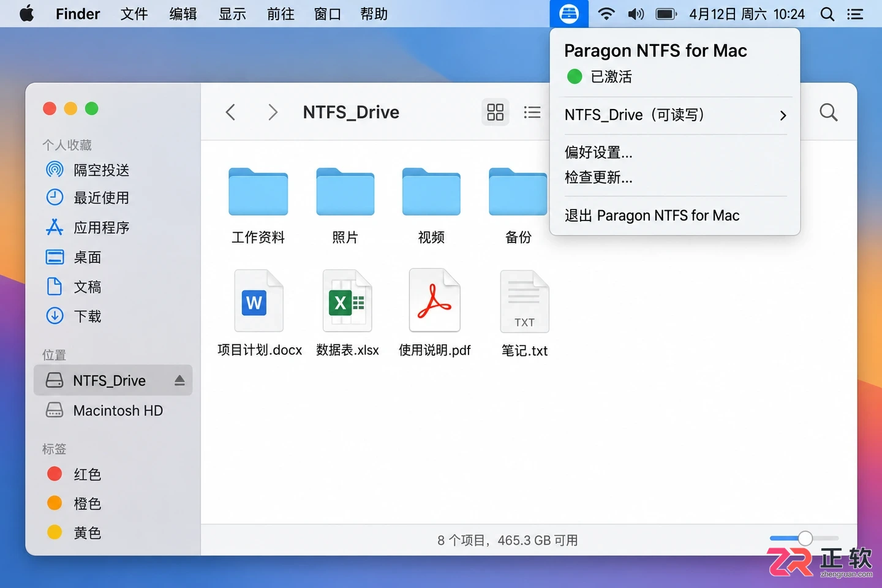The image size is (882, 588).
Task: Open Spotlight search in menu bar
Action: point(827,13)
